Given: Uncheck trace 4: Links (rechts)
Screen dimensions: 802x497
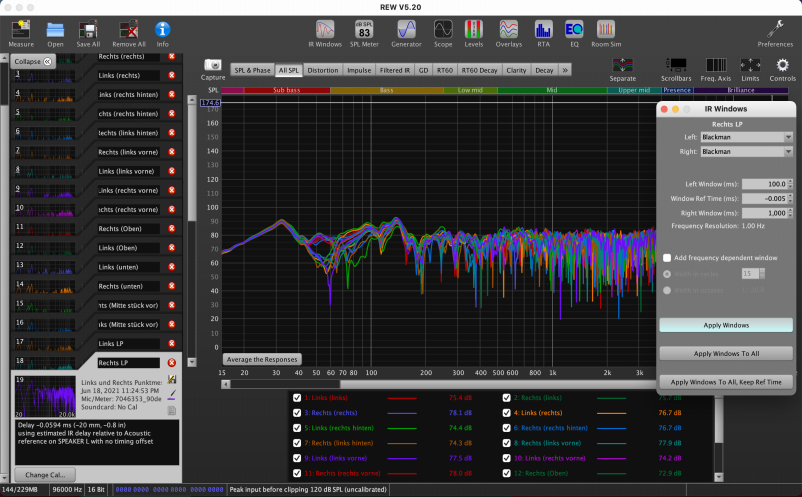Looking at the screenshot, I should point(506,413).
